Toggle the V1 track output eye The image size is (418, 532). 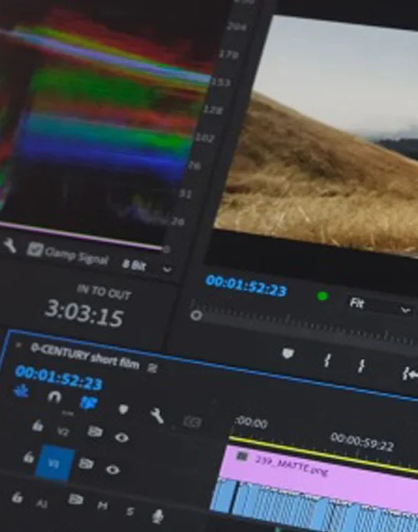(x=112, y=470)
